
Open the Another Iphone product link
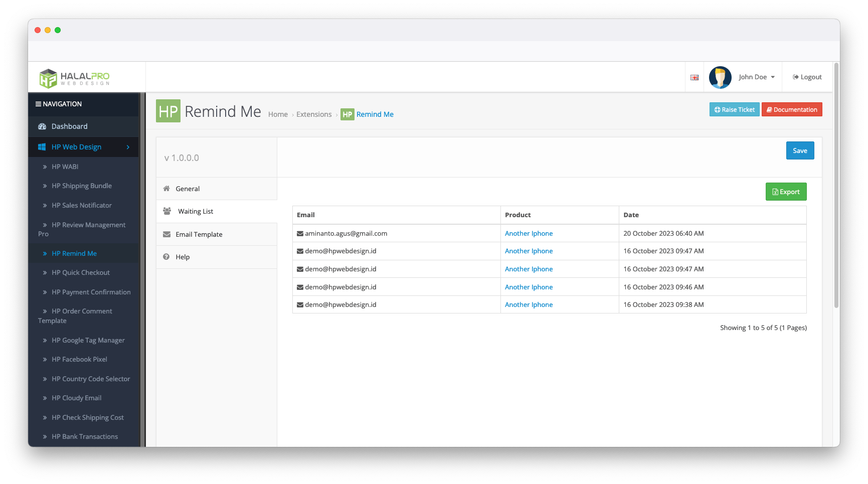coord(529,233)
